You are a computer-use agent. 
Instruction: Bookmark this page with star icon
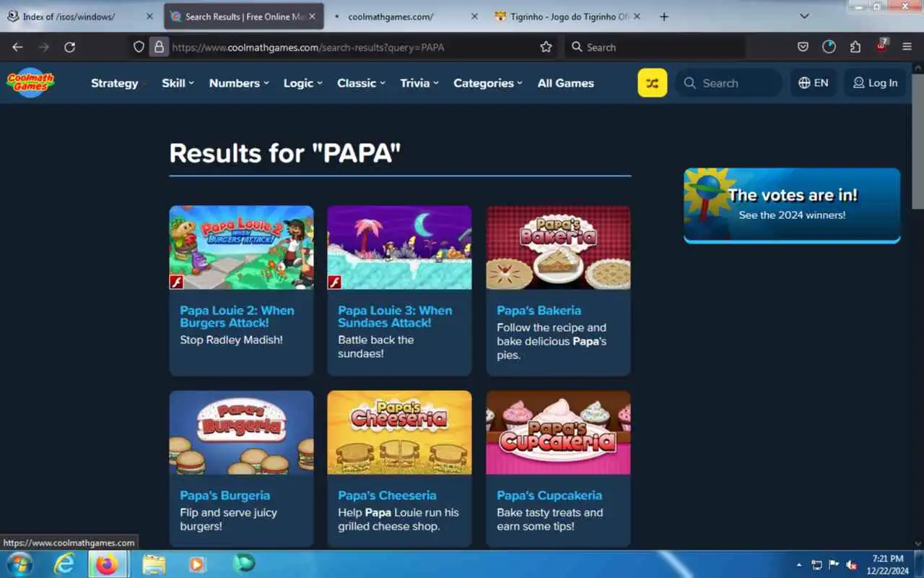pyautogui.click(x=546, y=47)
